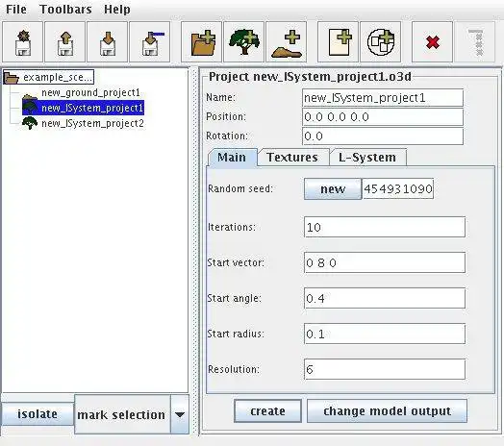This screenshot has height=446, width=504.
Task: Click the 'Random seed:' label
Action: click(240, 188)
